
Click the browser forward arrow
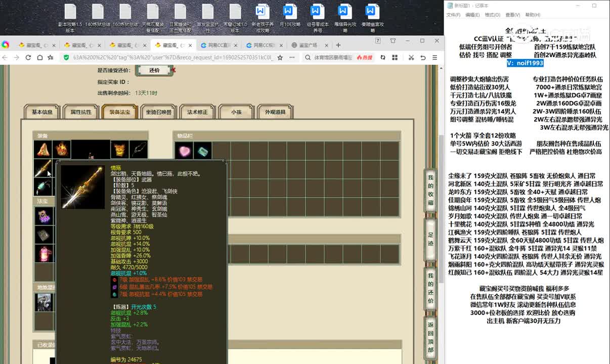tap(17, 58)
